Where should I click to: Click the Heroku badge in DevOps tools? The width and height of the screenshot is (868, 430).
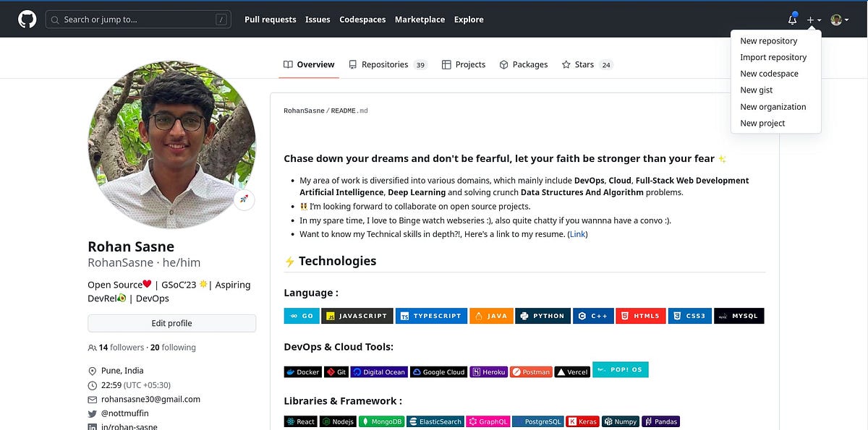pos(488,371)
